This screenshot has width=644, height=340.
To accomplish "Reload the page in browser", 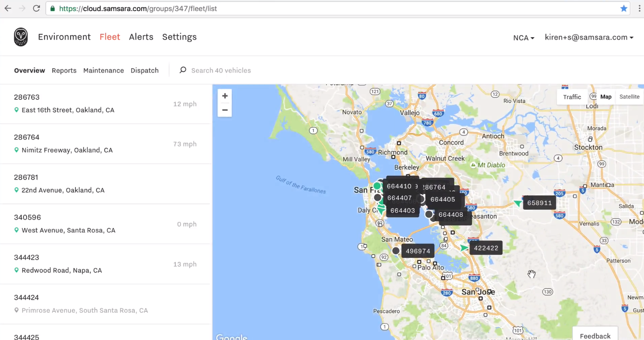I will pos(36,9).
